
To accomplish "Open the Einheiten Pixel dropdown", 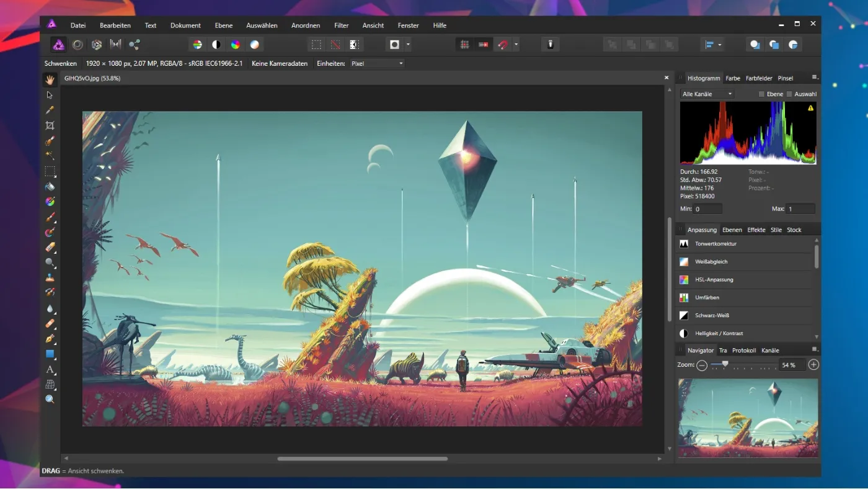I will click(376, 63).
